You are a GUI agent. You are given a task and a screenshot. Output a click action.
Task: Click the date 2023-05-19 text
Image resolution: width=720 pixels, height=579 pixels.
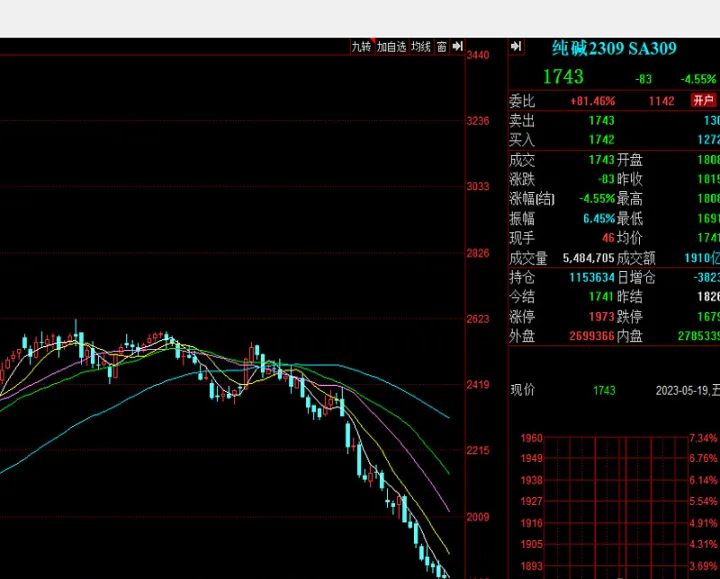click(682, 391)
